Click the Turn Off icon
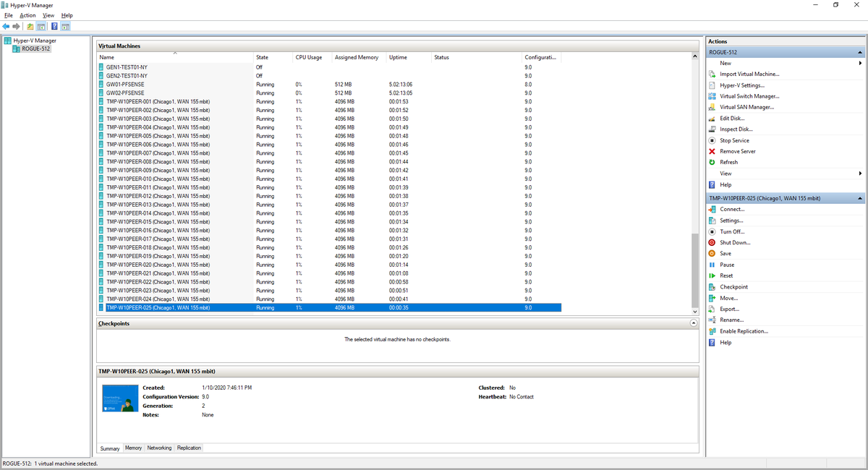The height and width of the screenshot is (470, 868). coord(712,231)
